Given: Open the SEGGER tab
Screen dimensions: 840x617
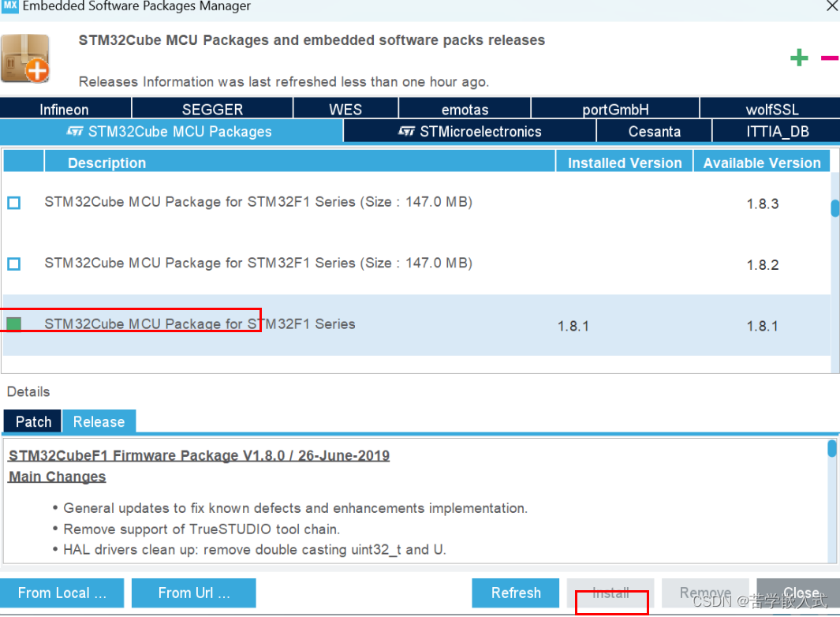Looking at the screenshot, I should pos(212,109).
